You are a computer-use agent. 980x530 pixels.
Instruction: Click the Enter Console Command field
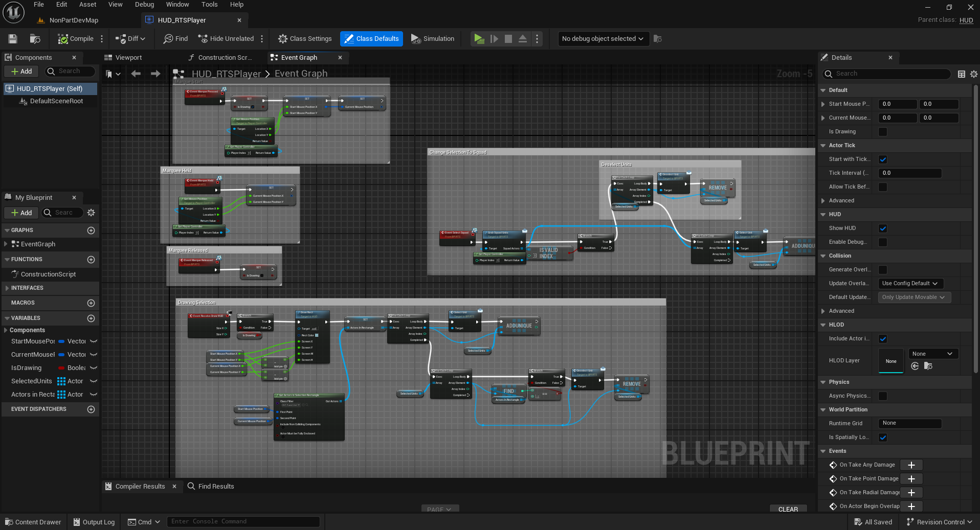coord(243,522)
